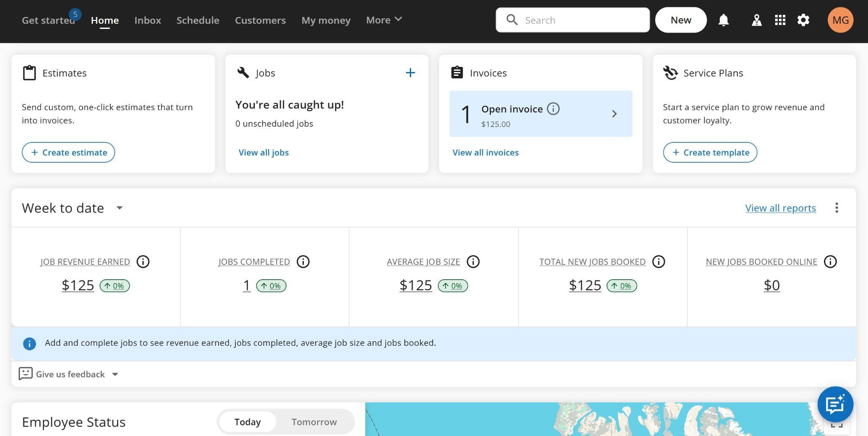This screenshot has height=436, width=868.
Task: Click the Service Plans icon
Action: [x=670, y=73]
